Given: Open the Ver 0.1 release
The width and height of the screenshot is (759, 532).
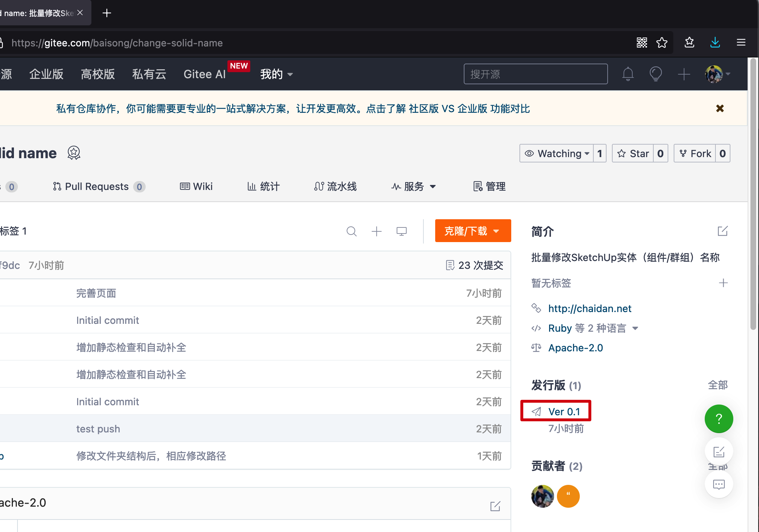Looking at the screenshot, I should pyautogui.click(x=564, y=412).
